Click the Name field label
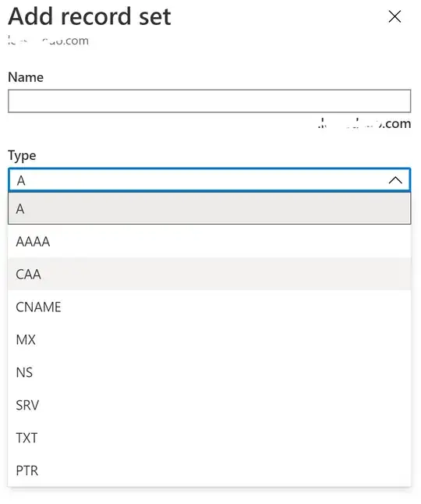Screen dimensions: 421x504 (26, 77)
